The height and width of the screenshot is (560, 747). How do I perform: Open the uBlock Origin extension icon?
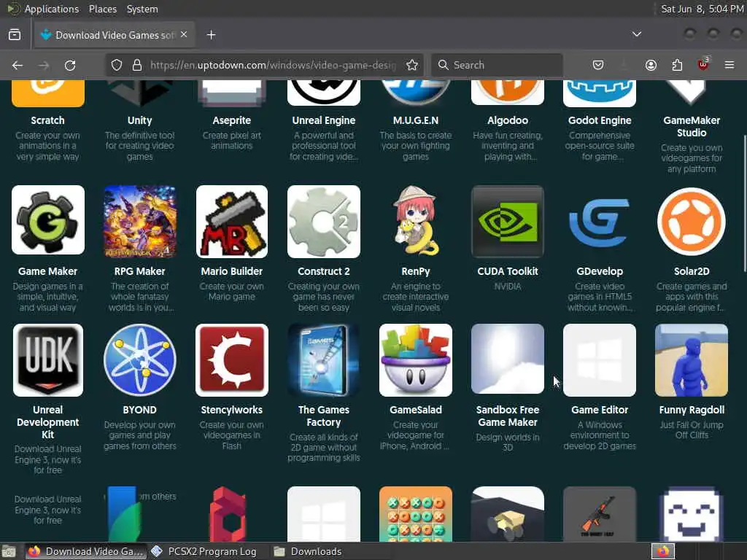[x=703, y=64]
